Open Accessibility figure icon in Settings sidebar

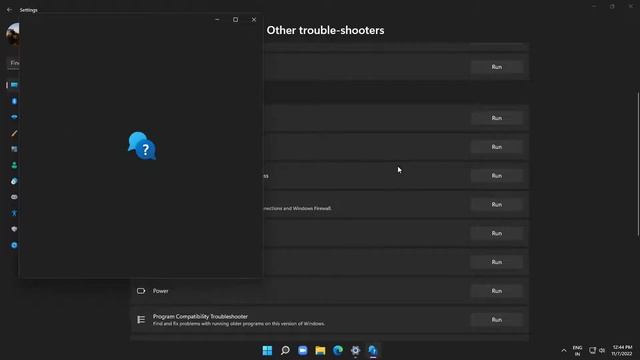14,213
